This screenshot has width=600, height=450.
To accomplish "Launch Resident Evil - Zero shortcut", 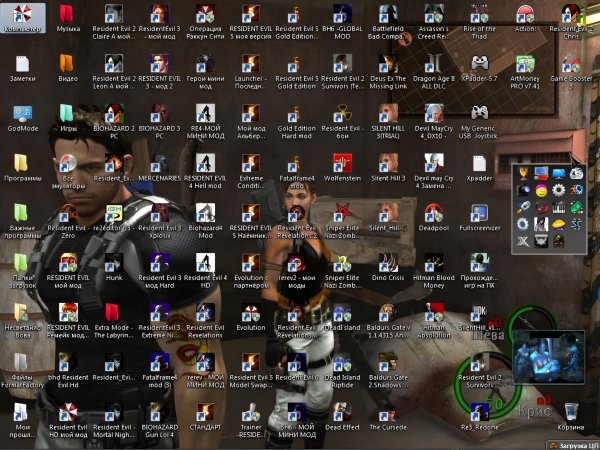I will click(68, 221).
